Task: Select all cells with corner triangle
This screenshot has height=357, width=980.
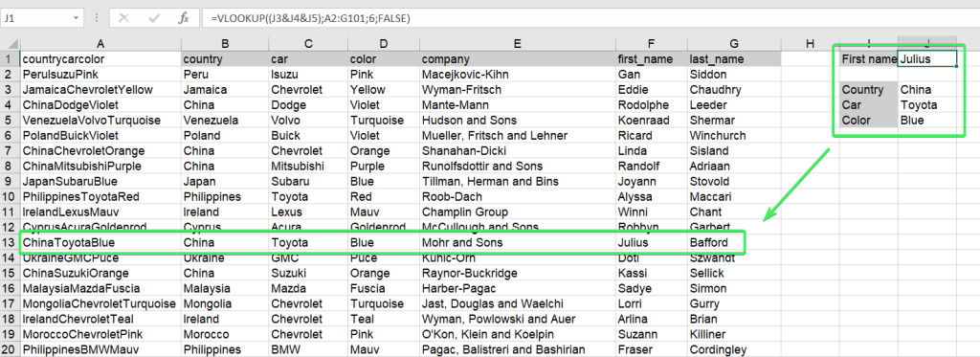Action: point(10,43)
